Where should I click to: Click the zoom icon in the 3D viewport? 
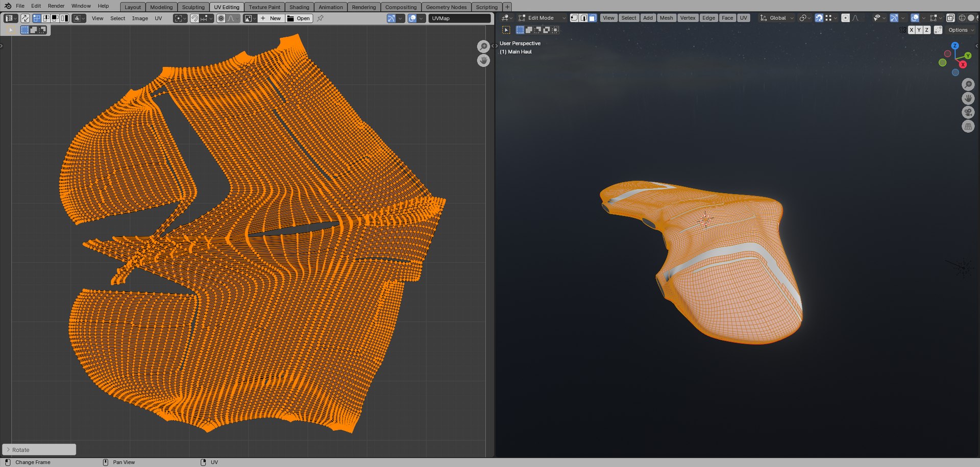click(x=968, y=84)
